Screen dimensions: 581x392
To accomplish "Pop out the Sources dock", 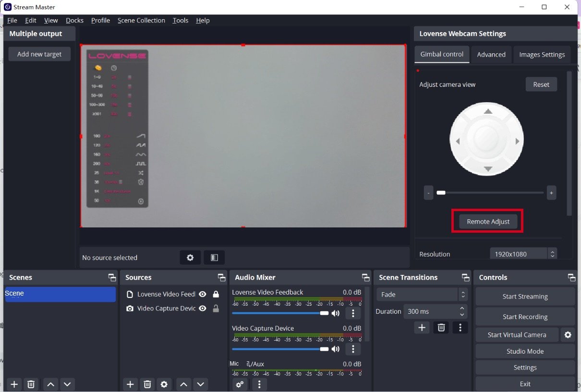I will pos(221,277).
